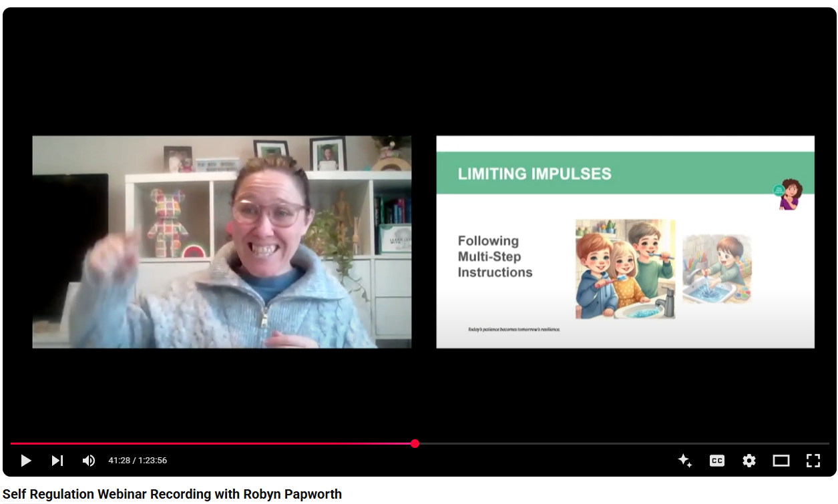Skip to the next video
This screenshot has height=504, width=838.
(x=57, y=461)
